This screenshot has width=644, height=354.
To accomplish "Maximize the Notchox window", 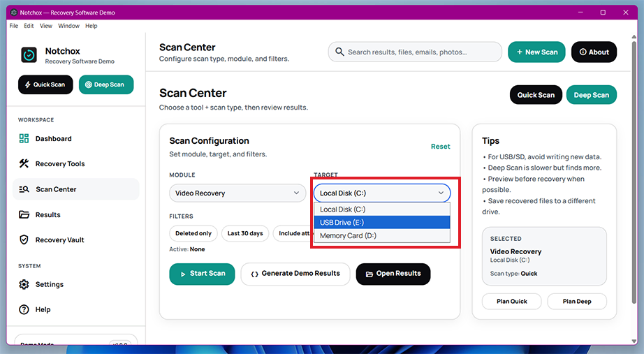I will pyautogui.click(x=603, y=13).
